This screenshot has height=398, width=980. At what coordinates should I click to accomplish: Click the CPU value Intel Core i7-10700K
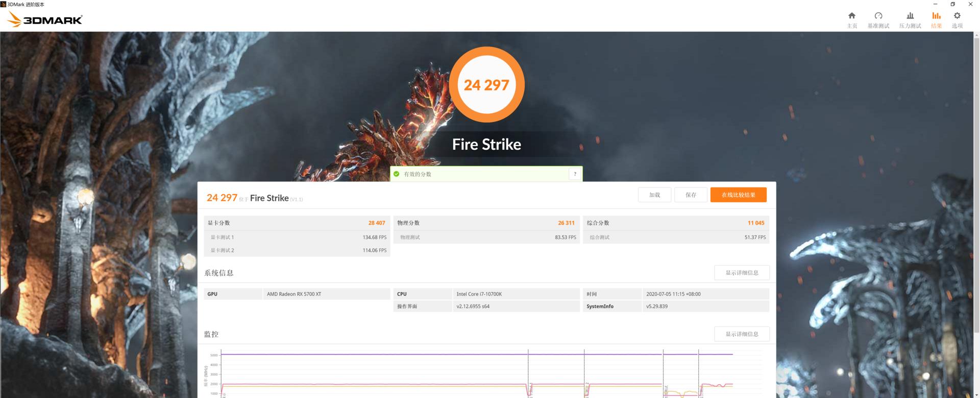coord(479,294)
